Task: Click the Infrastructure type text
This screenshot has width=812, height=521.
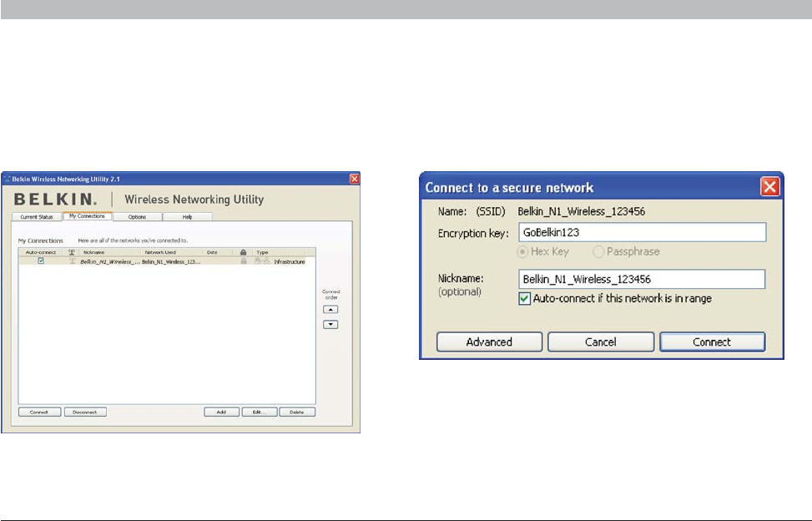Action: (290, 261)
